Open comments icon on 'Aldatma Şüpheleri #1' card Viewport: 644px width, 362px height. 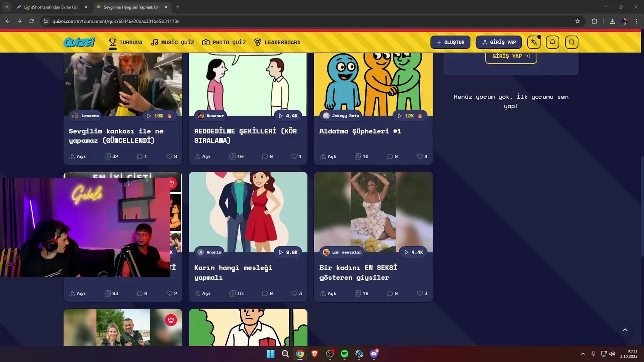(x=390, y=156)
